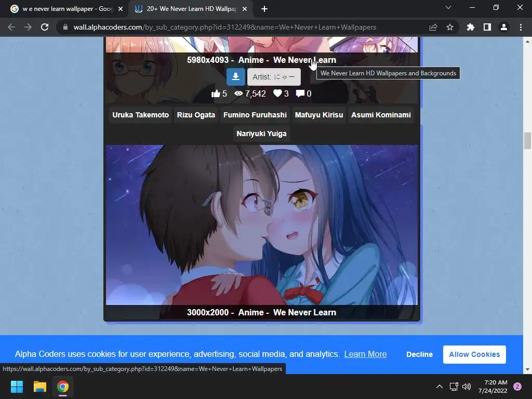The image size is (532, 399).
Task: Open the Windows Start menu
Action: pos(17,387)
